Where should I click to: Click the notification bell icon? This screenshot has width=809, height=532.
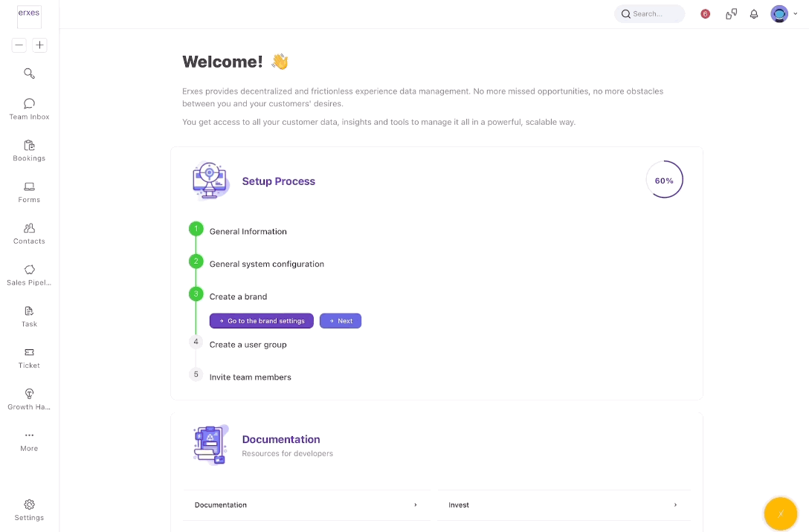(754, 14)
